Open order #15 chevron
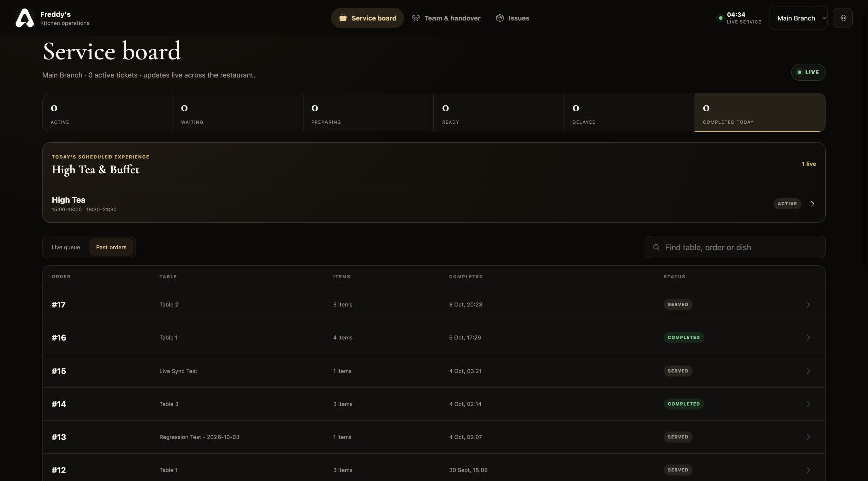868x481 pixels. coord(808,371)
